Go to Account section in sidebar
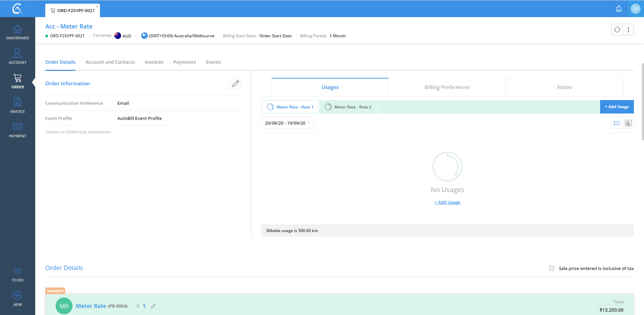The width and height of the screenshot is (644, 315). click(17, 57)
